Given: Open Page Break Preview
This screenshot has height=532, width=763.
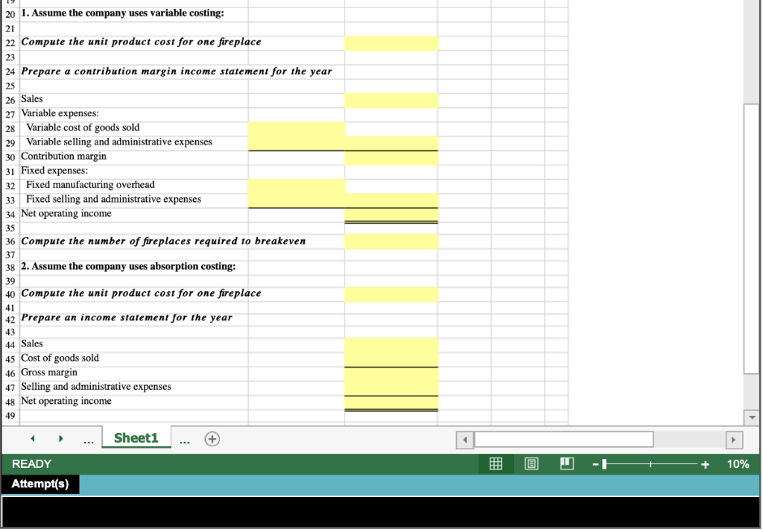Looking at the screenshot, I should (566, 463).
